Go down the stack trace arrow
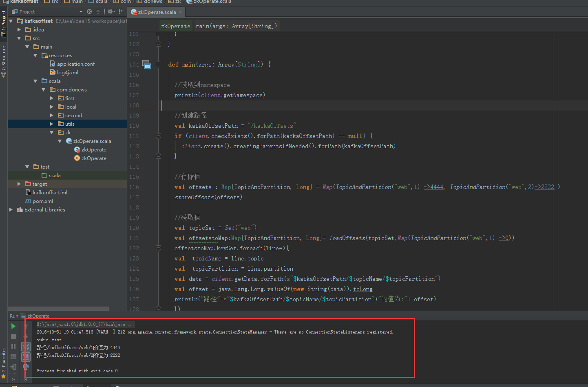The width and height of the screenshot is (588, 387). point(26,336)
